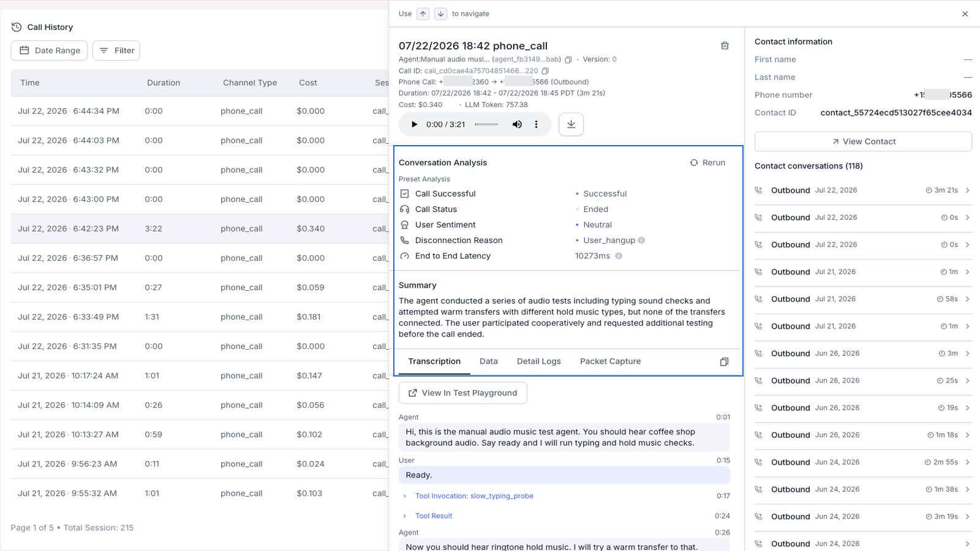Click the Call Status headset icon
980x551 pixels.
pos(404,209)
